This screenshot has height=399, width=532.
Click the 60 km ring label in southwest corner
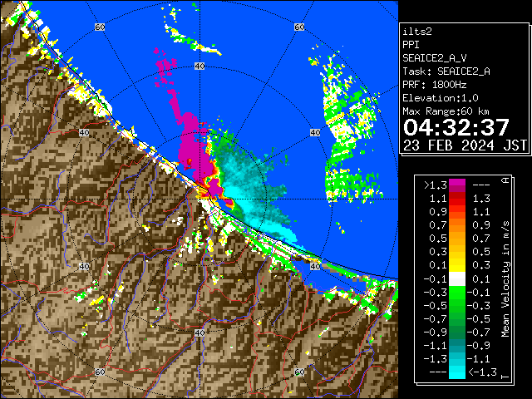click(x=100, y=372)
